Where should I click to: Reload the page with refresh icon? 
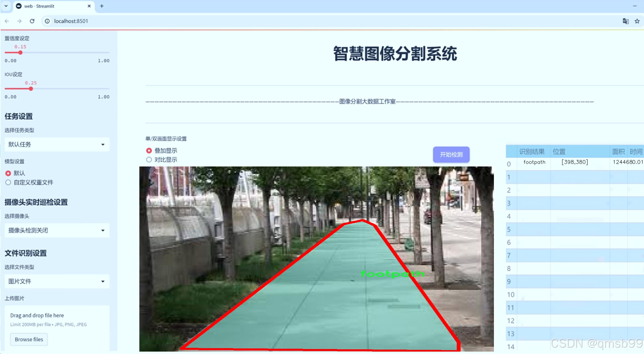[x=32, y=21]
